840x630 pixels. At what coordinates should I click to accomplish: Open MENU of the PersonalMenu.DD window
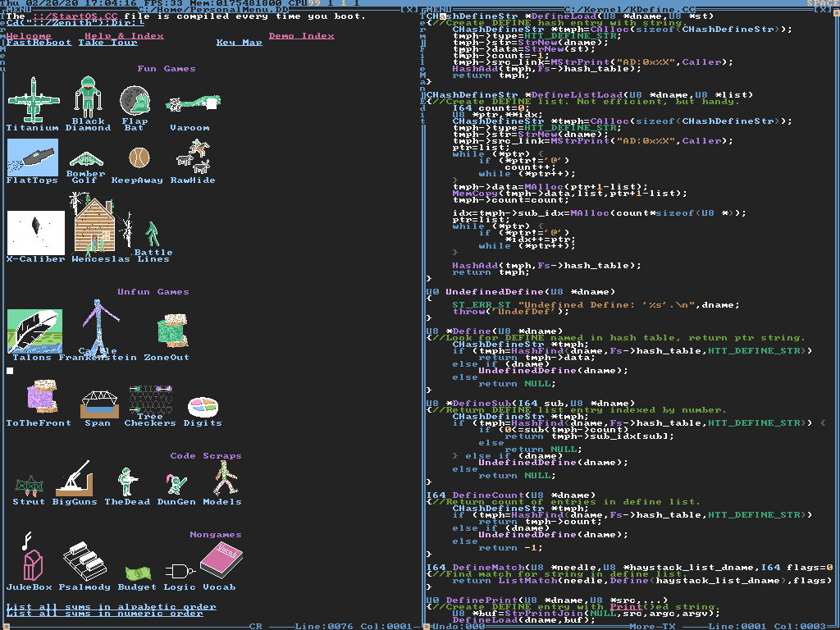point(18,10)
